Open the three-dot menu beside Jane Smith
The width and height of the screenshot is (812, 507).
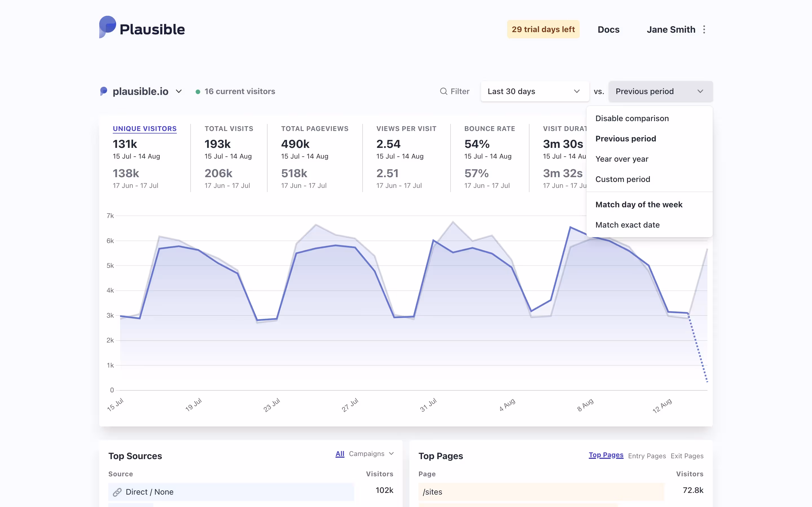click(704, 30)
